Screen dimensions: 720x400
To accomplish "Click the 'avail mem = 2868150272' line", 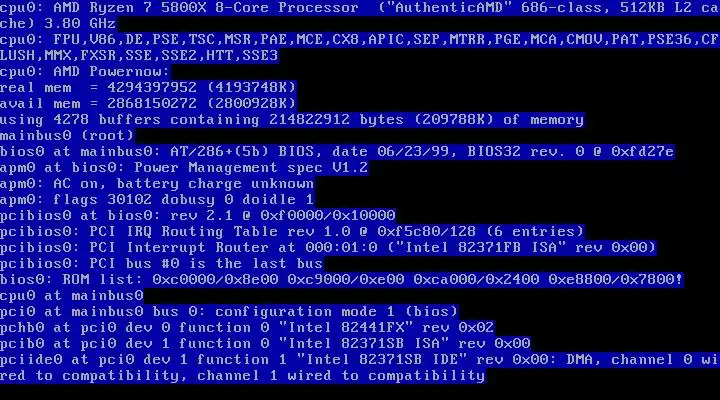I will tap(148, 103).
